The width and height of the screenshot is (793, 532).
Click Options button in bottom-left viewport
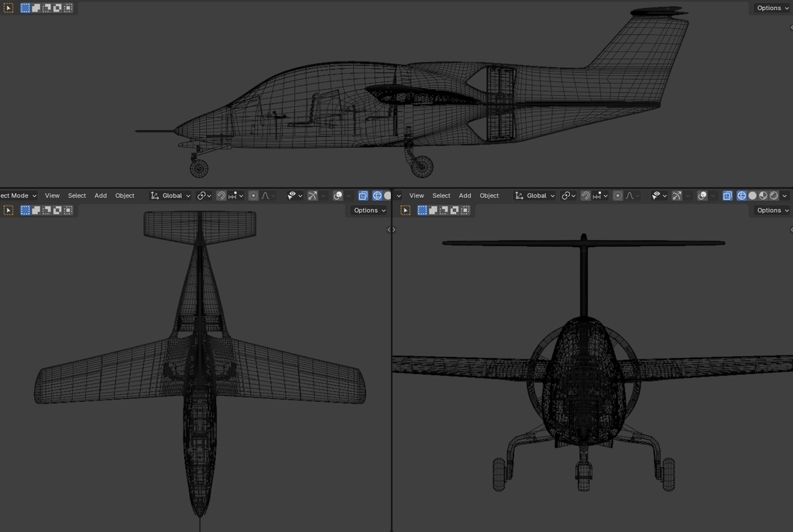coord(369,211)
